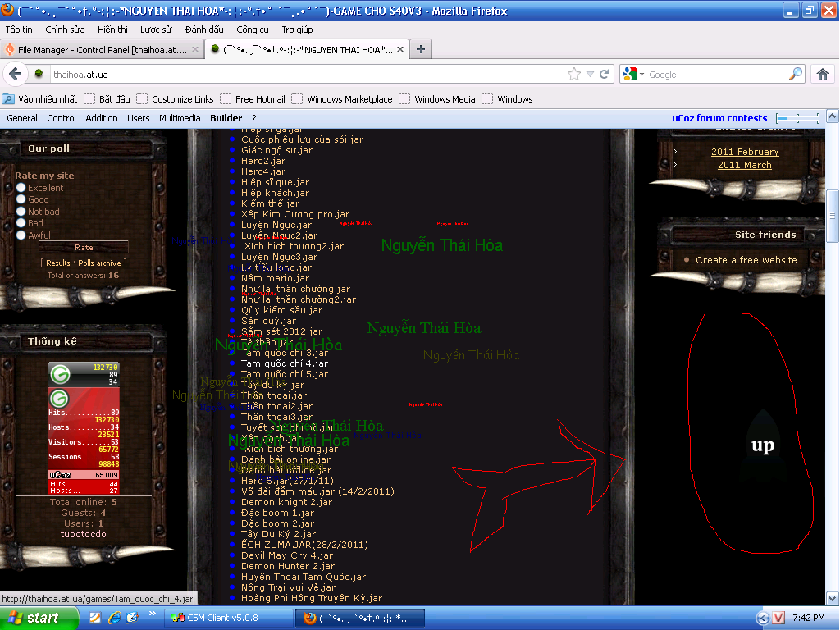Adjust the uCoz admin bar slider
Image resolution: width=840 pixels, height=630 pixels.
797,118
